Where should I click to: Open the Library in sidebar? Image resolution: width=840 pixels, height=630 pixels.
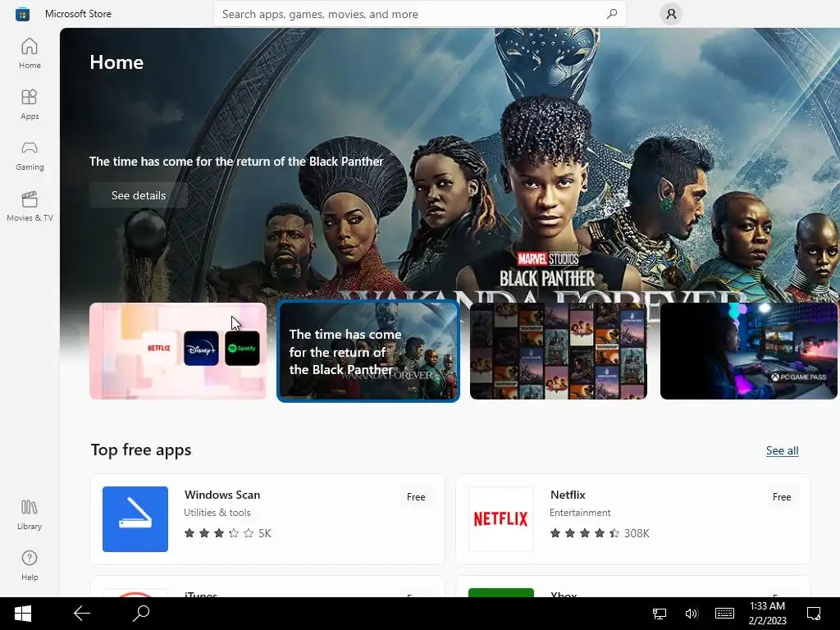pyautogui.click(x=30, y=515)
